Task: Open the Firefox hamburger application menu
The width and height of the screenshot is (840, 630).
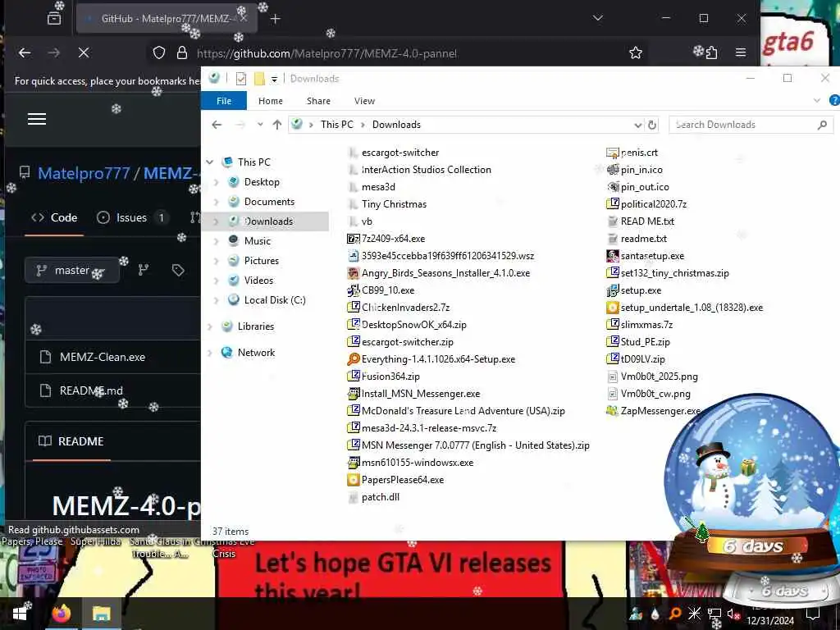Action: coord(741,52)
